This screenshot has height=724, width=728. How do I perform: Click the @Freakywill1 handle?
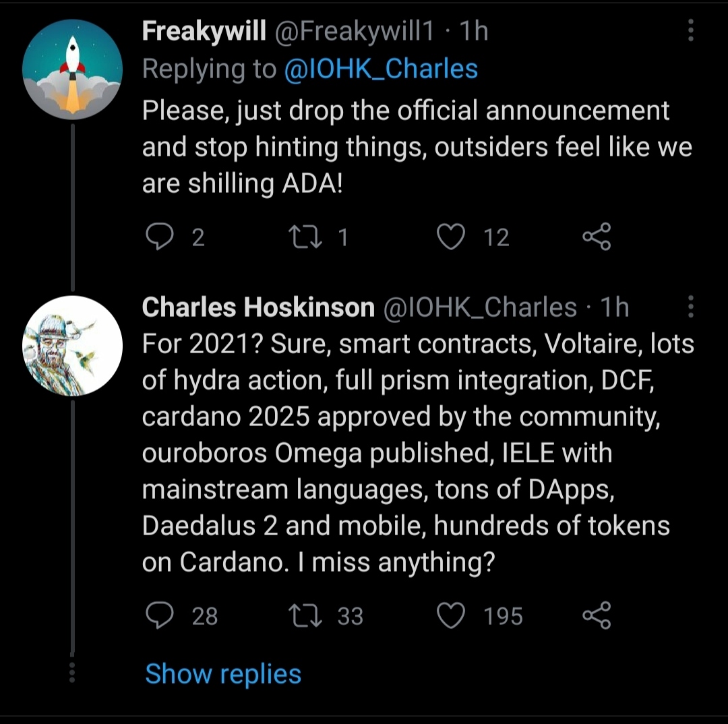click(x=353, y=32)
